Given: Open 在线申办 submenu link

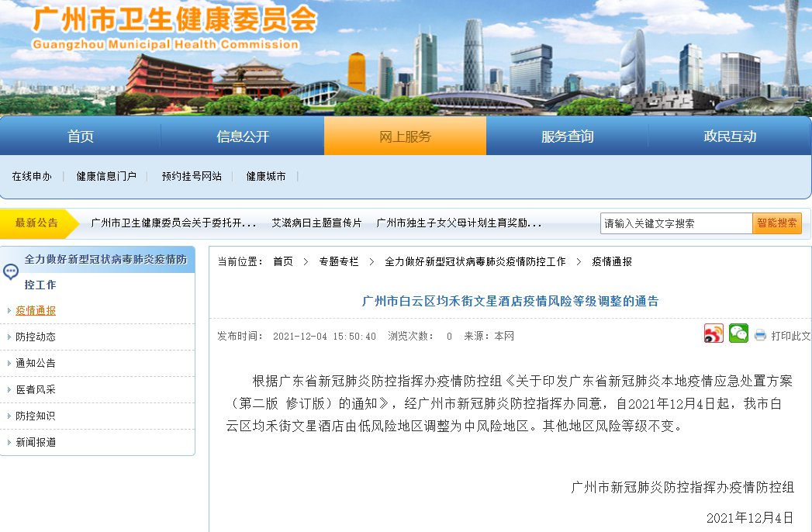Looking at the screenshot, I should 32,176.
